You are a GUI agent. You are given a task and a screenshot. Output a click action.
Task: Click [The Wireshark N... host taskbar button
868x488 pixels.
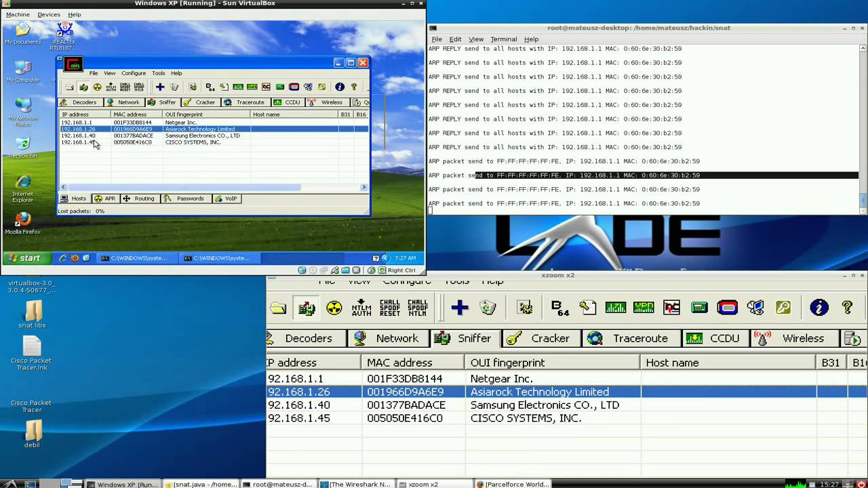tap(356, 484)
